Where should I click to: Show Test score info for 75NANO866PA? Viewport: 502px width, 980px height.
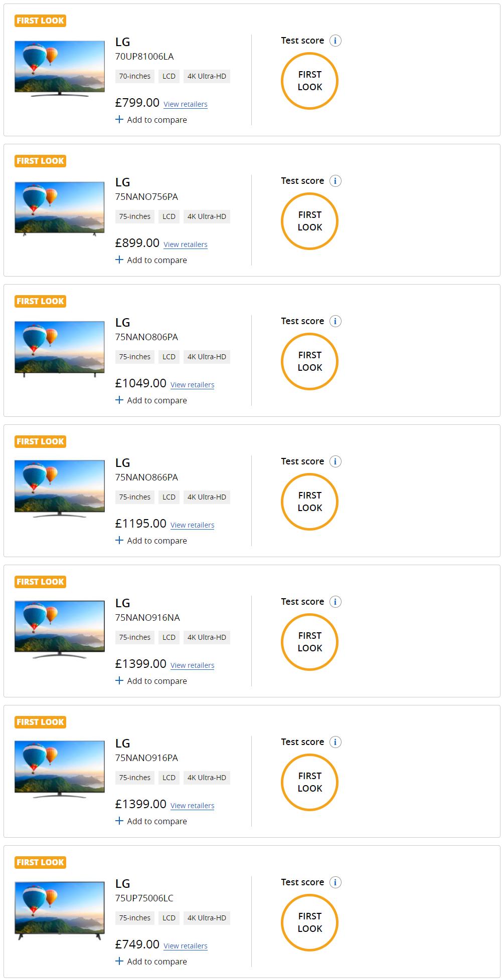pos(336,461)
